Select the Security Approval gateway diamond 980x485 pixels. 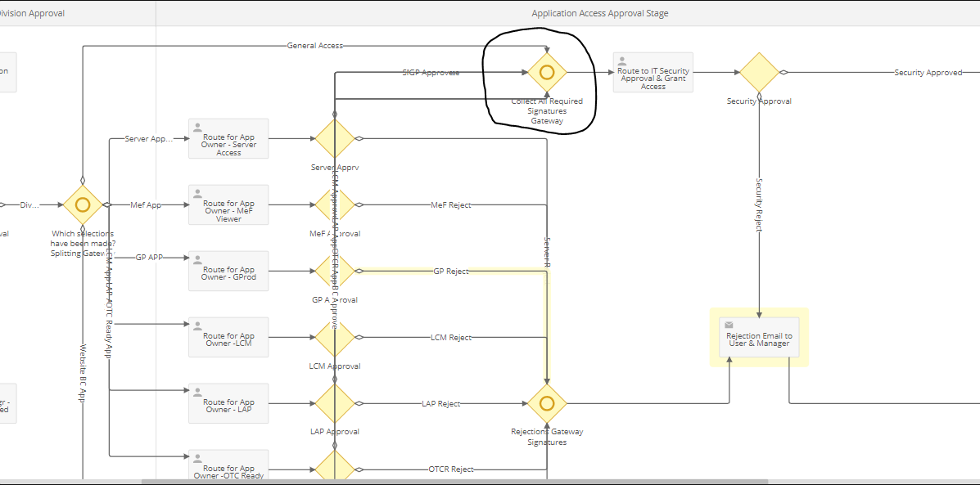[760, 73]
